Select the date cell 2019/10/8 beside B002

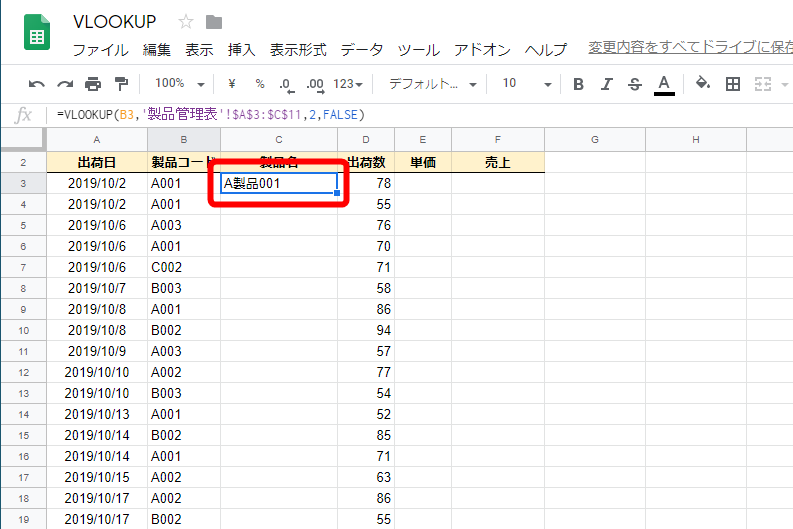click(97, 330)
